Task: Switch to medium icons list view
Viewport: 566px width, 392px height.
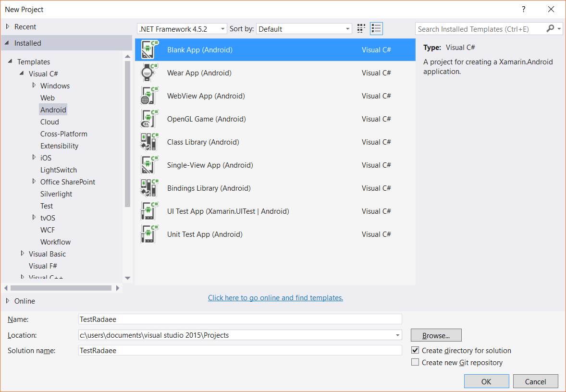Action: click(376, 29)
